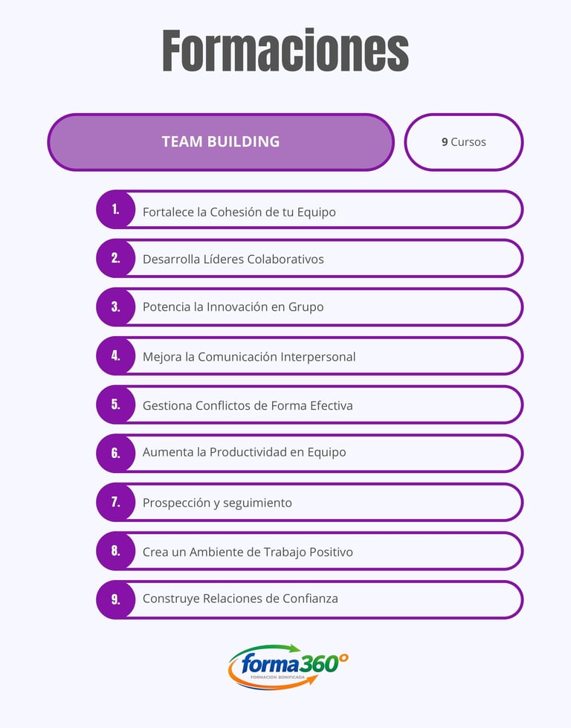The image size is (571, 728).
Task: Click the number 6 circle badge
Action: pyautogui.click(x=115, y=454)
